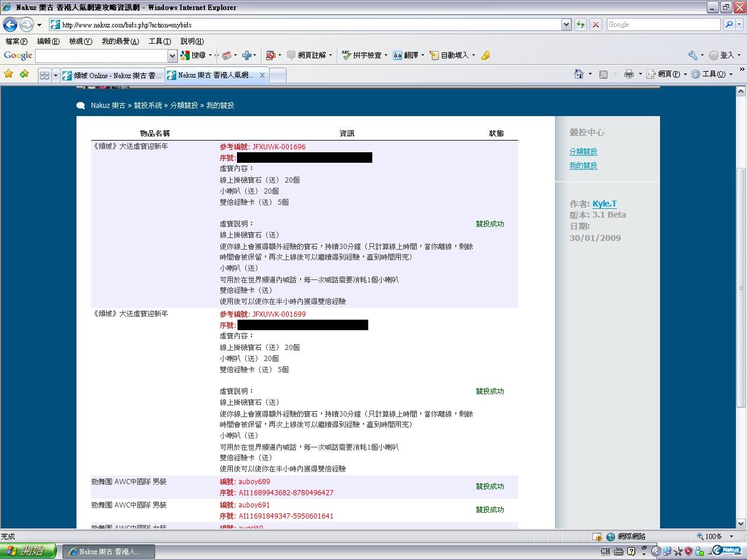Open Google Toolbar wrench settings
This screenshot has height=560, width=747.
pos(693,55)
